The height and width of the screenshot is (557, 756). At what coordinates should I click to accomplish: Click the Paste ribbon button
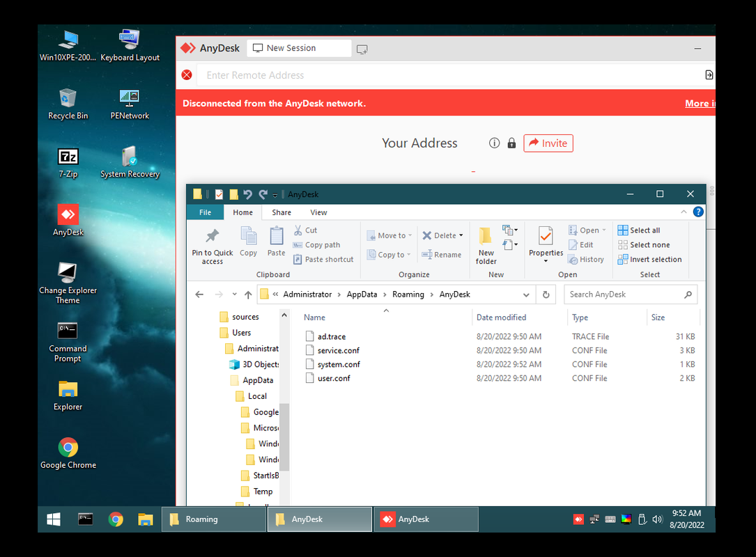pos(276,242)
